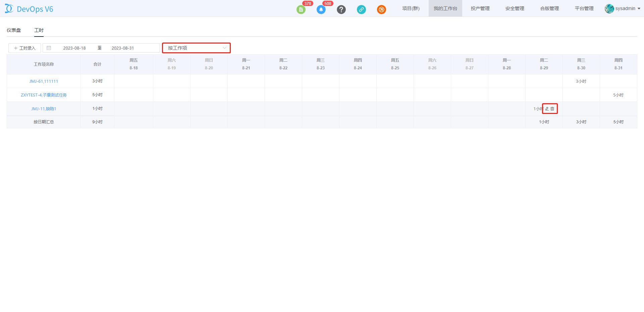Viewport: 644px width, 312px height.
Task: Open the sysadmin user menu
Action: [x=623, y=8]
